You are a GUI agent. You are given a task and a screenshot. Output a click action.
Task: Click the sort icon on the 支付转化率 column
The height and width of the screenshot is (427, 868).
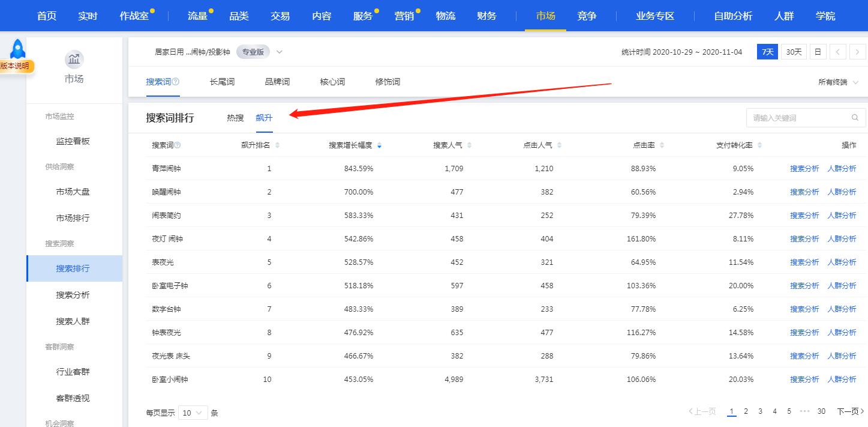pos(759,145)
